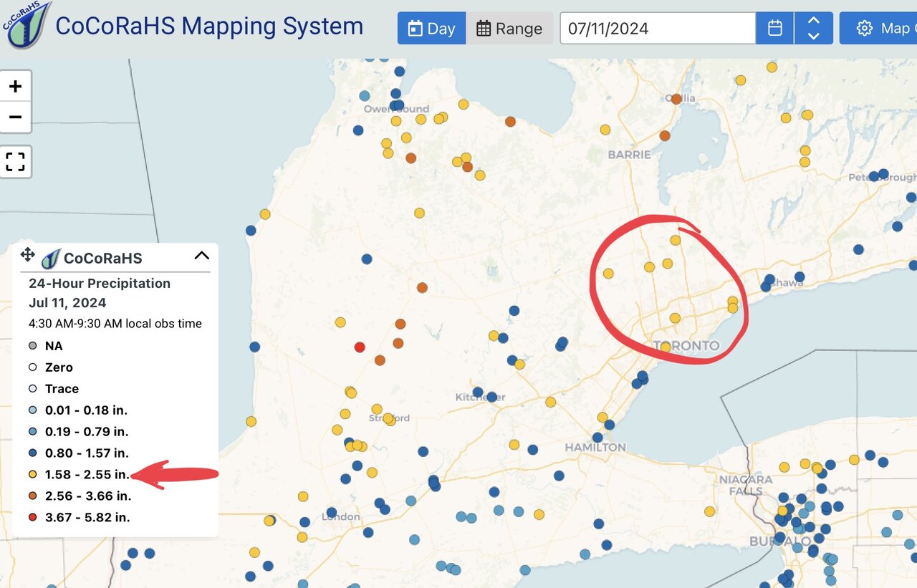Click the yellow station marker on the TORONTO label
This screenshot has height=588, width=917.
[666, 347]
